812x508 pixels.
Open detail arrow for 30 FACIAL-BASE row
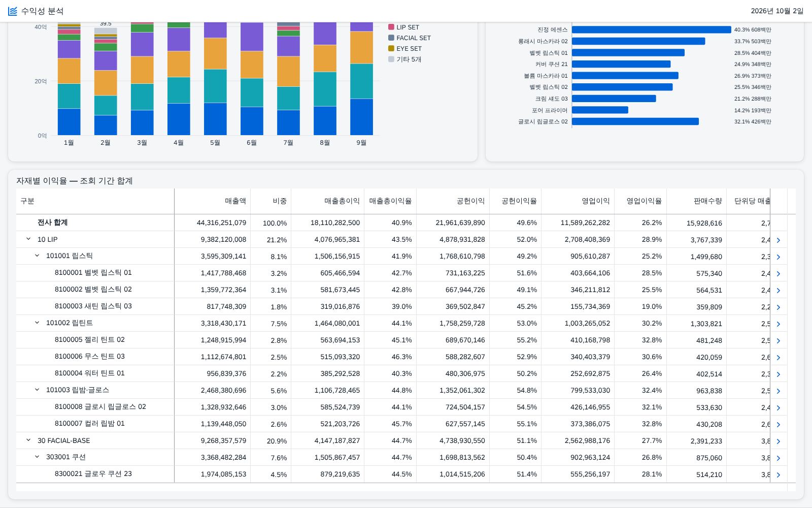tap(779, 441)
